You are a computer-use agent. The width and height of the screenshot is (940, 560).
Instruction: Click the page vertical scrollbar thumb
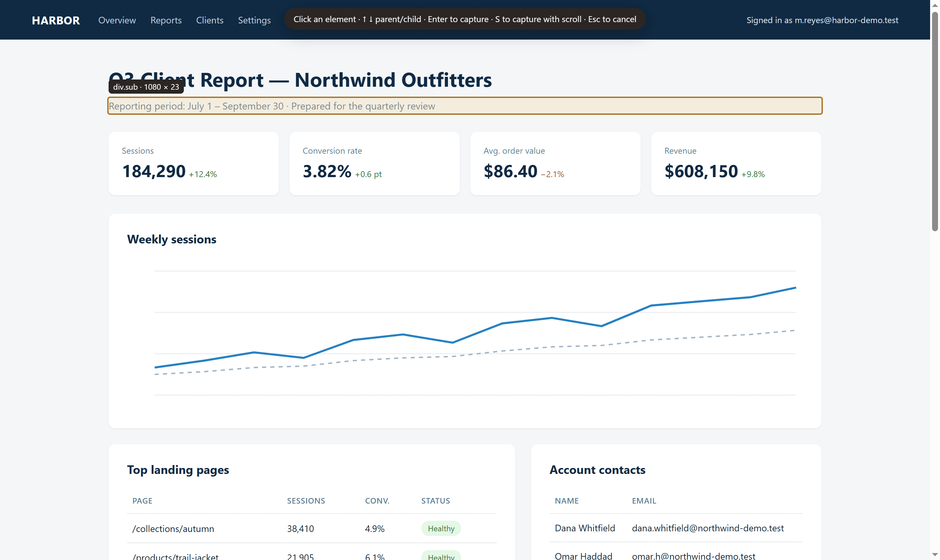point(935,121)
